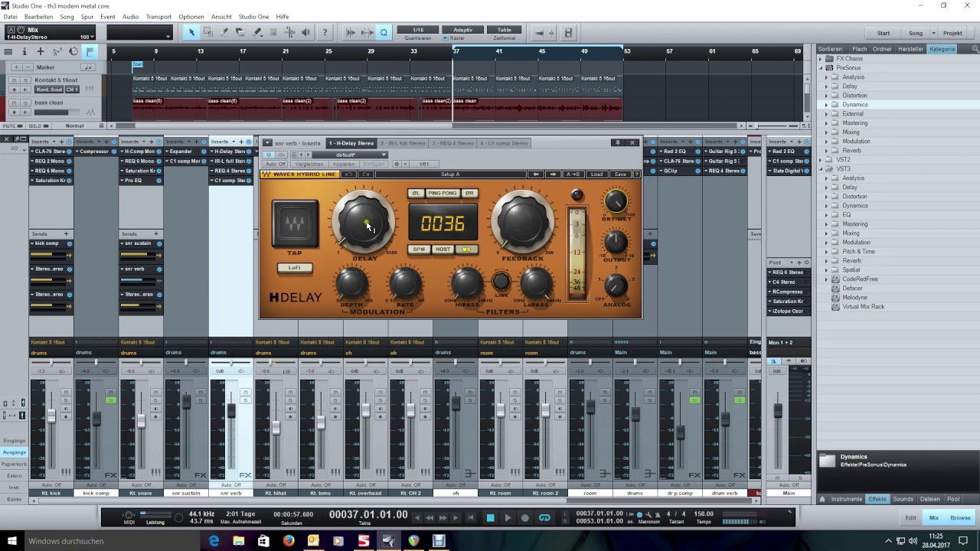Click the H-Delay redo arrow
The image size is (980, 551).
tap(366, 174)
